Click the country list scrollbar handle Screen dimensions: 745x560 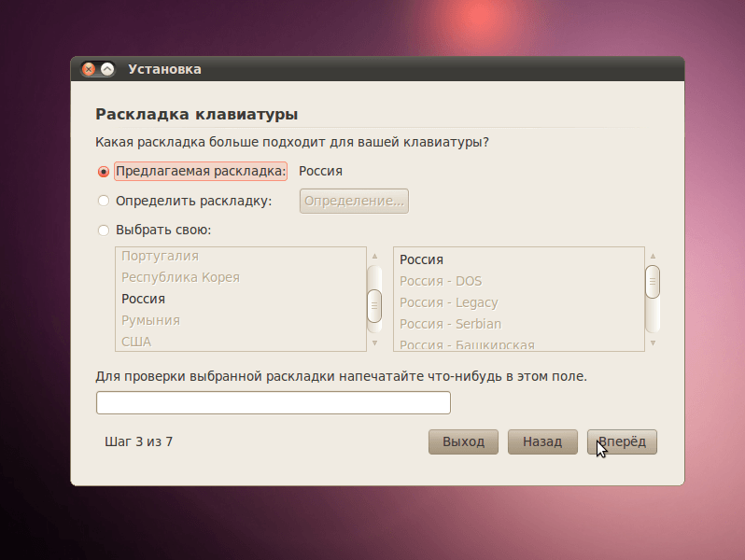pyautogui.click(x=375, y=306)
